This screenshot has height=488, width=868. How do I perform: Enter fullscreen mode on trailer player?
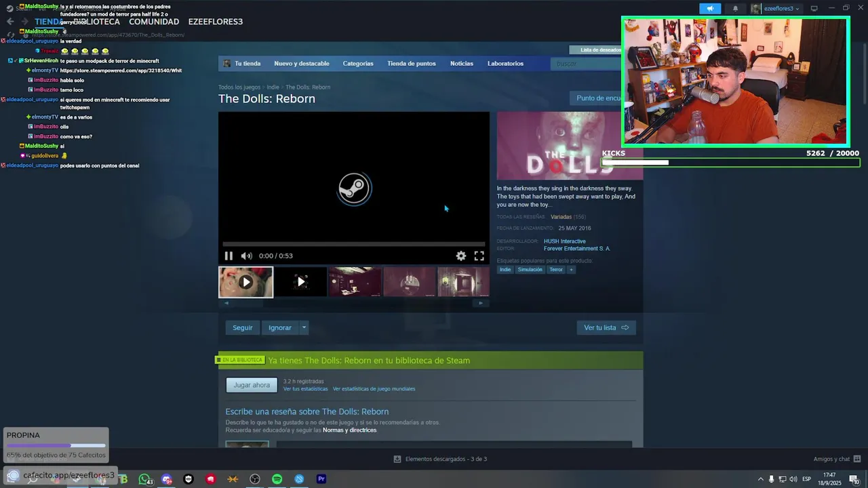pos(479,256)
